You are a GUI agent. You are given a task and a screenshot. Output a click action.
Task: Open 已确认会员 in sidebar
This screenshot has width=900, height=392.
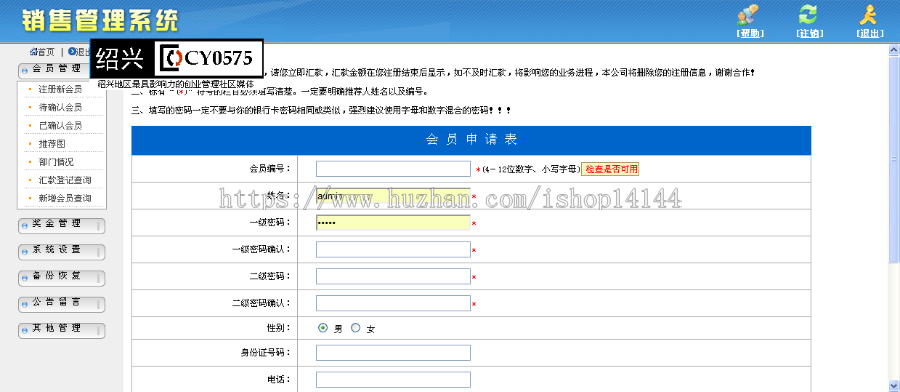pyautogui.click(x=60, y=125)
